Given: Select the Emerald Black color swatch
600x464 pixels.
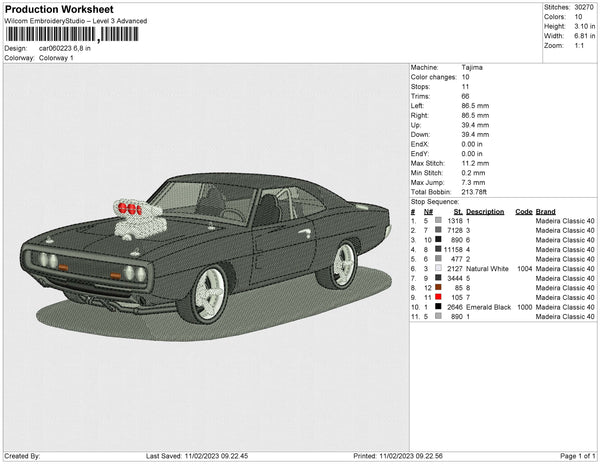Looking at the screenshot, I should [438, 307].
